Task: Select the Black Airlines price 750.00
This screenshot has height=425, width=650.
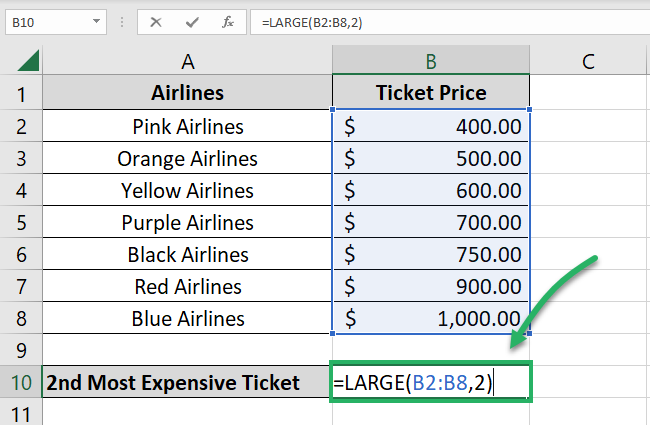Action: coord(430,255)
